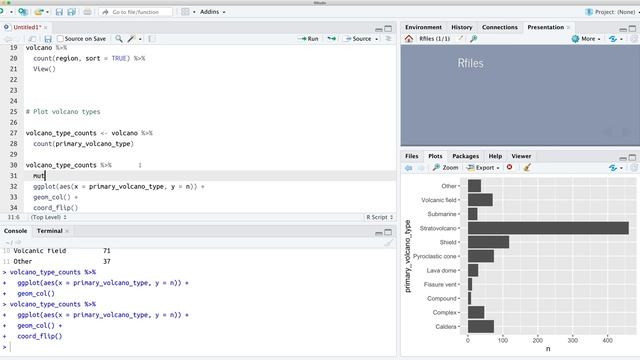Select the Presentation tab
Viewport: 640px width, 360px height.
(545, 27)
